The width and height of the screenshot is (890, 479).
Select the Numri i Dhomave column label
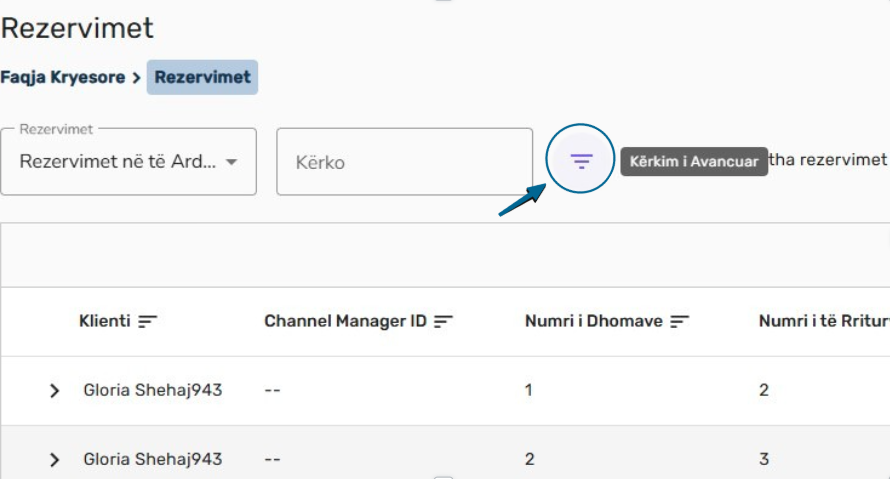coord(595,321)
